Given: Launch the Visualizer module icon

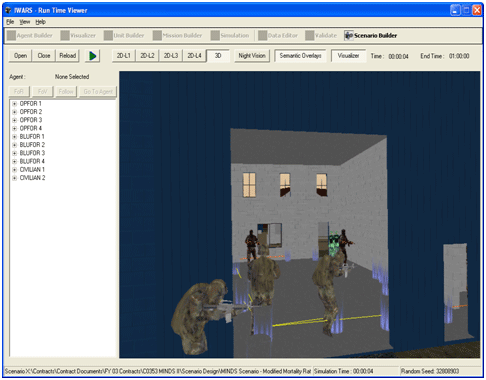Looking at the screenshot, I should tap(65, 35).
